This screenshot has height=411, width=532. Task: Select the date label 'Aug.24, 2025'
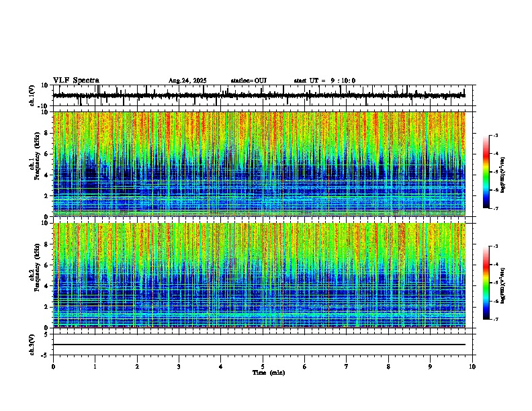187,81
